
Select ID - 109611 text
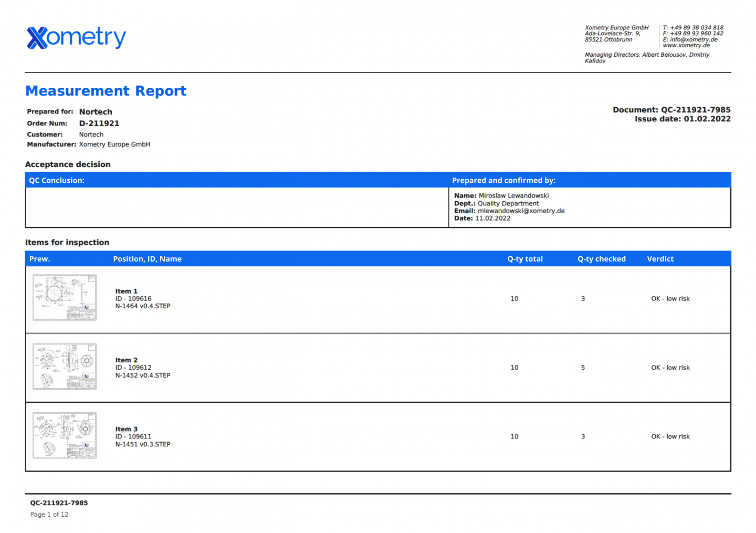[x=133, y=436]
